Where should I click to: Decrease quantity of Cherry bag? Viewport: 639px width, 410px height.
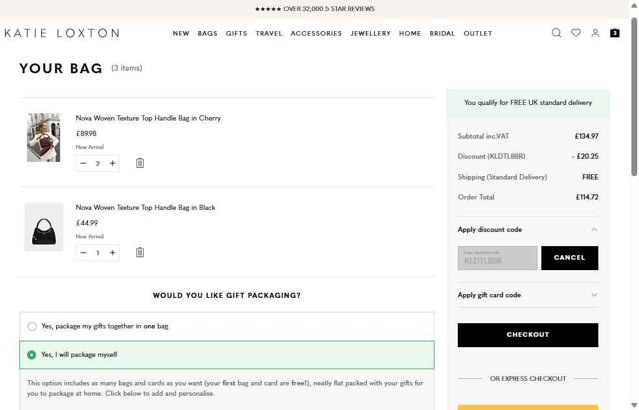tap(84, 163)
